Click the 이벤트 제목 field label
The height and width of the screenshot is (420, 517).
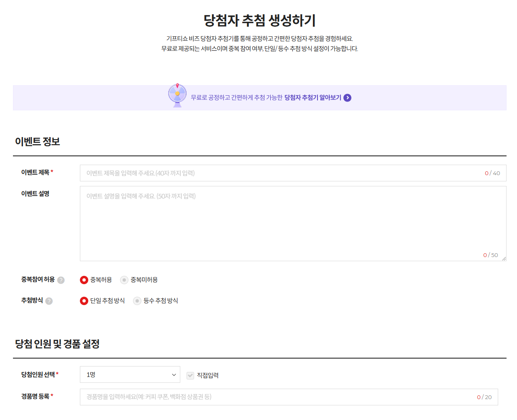35,173
